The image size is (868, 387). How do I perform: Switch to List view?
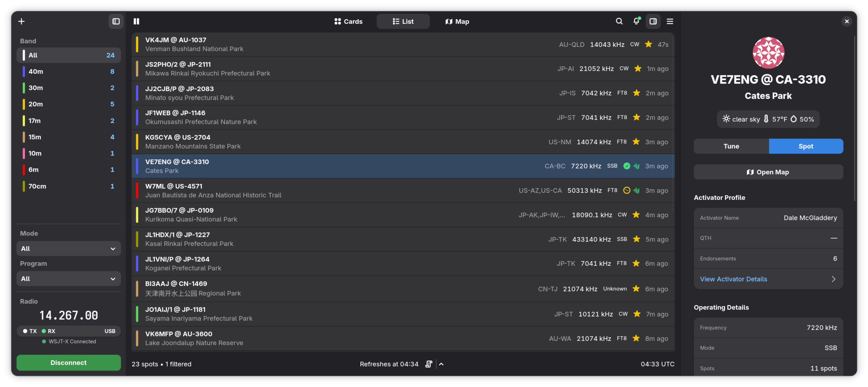pyautogui.click(x=403, y=21)
